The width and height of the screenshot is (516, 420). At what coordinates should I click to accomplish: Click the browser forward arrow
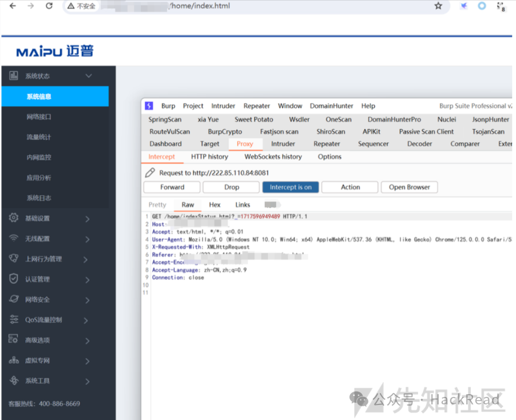pyautogui.click(x=31, y=6)
